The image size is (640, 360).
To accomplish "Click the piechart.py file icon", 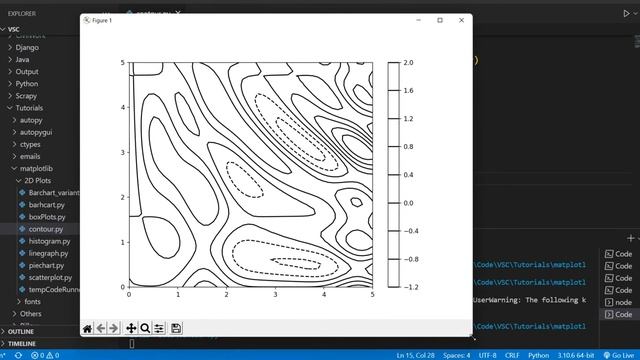I will (x=22, y=265).
